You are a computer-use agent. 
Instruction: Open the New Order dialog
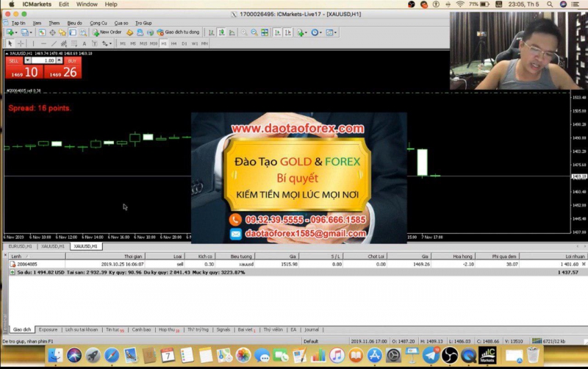click(x=107, y=32)
